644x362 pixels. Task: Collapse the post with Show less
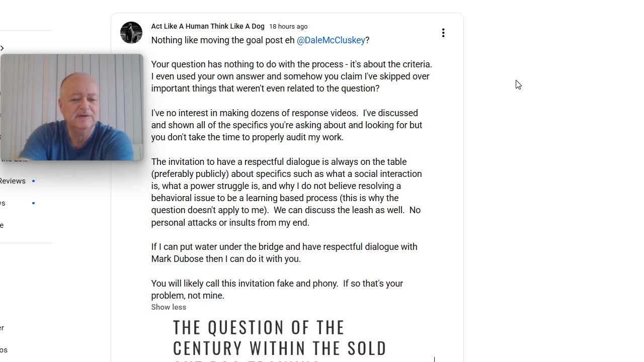coord(169,307)
